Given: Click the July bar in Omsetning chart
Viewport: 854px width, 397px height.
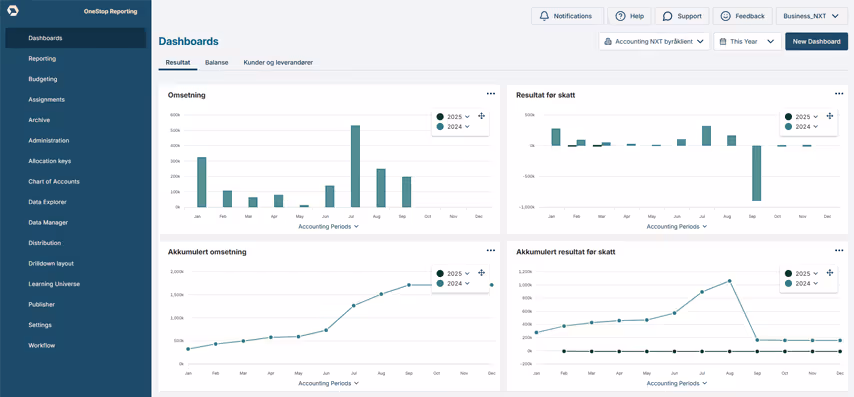Looking at the screenshot, I should [355, 166].
